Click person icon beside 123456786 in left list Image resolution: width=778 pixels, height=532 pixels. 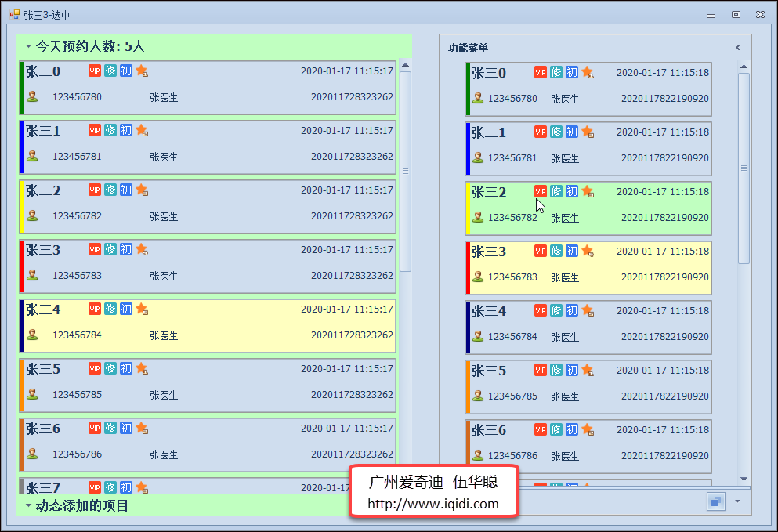(32, 454)
